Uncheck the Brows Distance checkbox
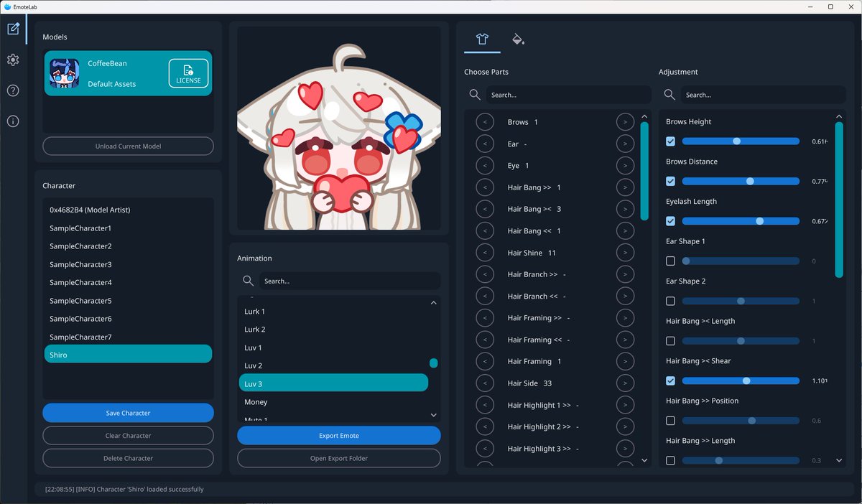Viewport: 862px width, 504px height. [x=670, y=181]
